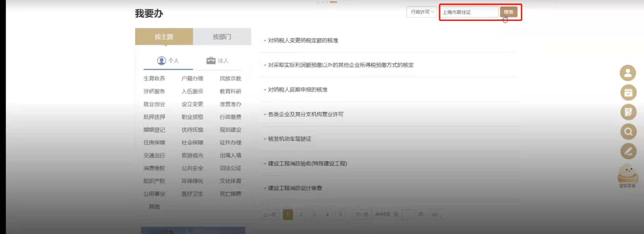
Task: Click the document with pen sidebar icon
Action: coord(628,112)
